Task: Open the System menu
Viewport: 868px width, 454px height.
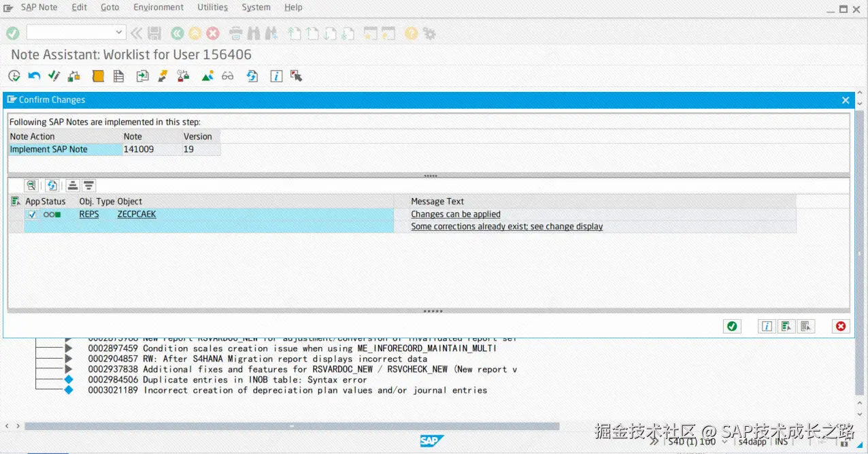Action: click(x=256, y=7)
